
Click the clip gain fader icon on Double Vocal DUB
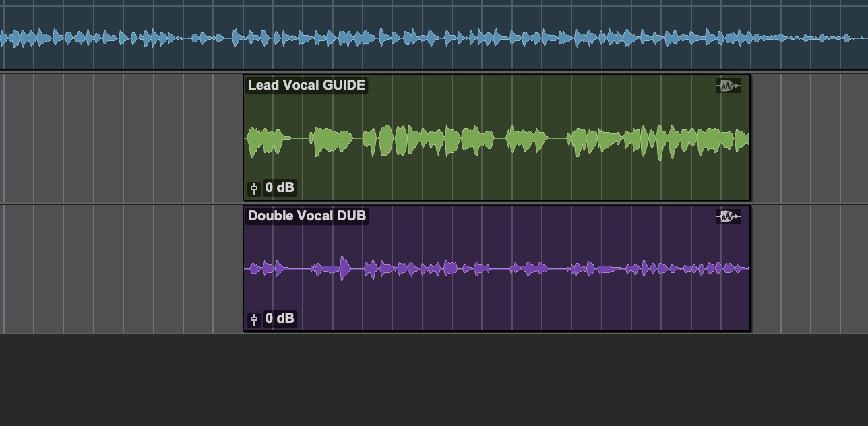(x=253, y=319)
